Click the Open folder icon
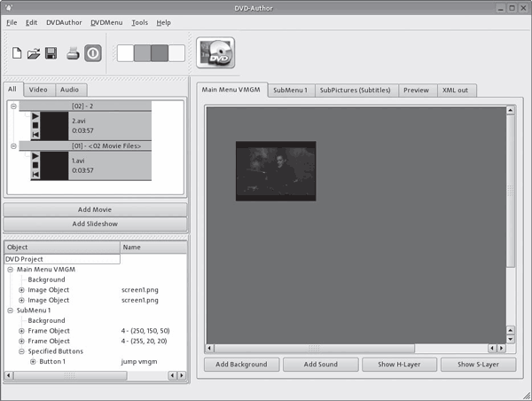 point(35,53)
